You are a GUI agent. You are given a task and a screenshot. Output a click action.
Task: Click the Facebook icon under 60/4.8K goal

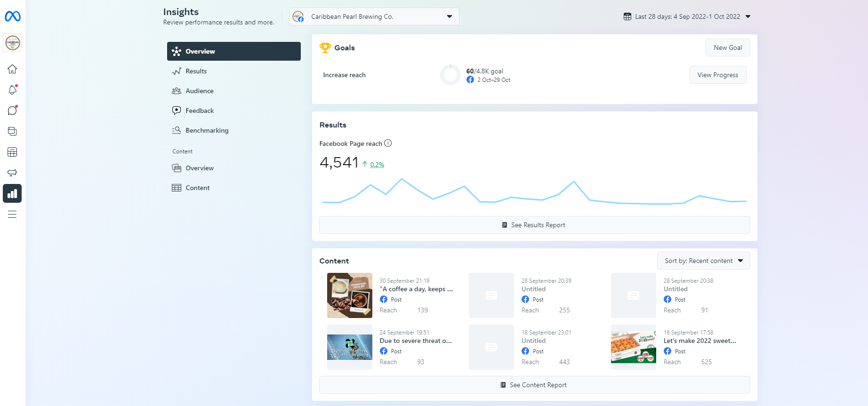[x=470, y=80]
